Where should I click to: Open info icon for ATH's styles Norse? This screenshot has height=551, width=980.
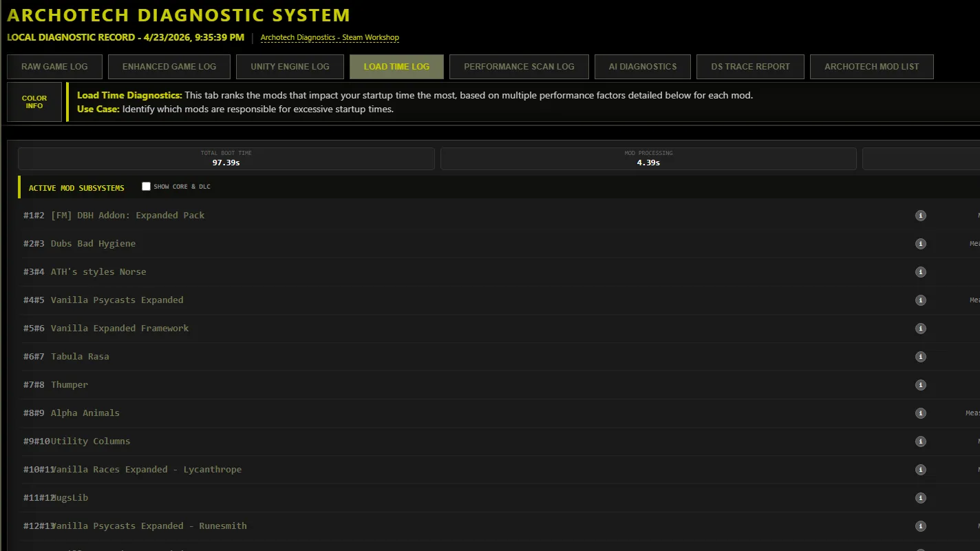click(920, 272)
